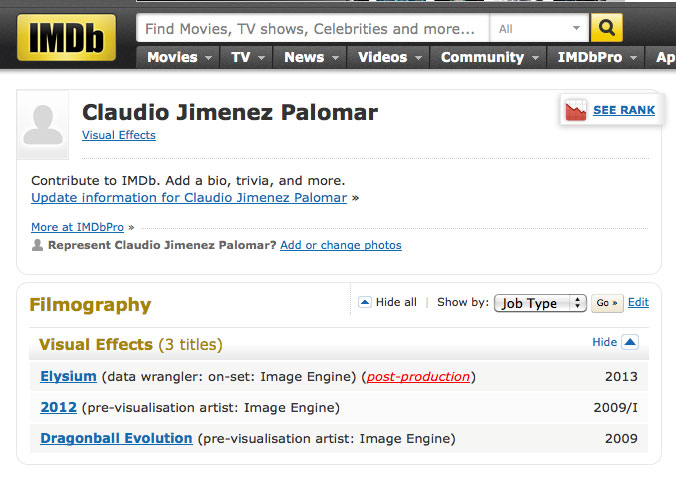Open the IMDbPro menu
The image size is (676, 501).
[x=596, y=57]
